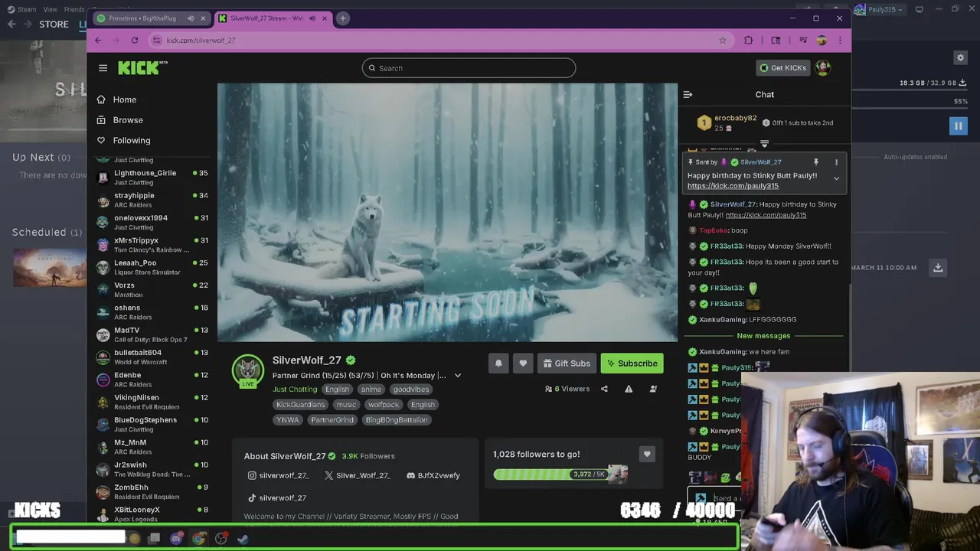The height and width of the screenshot is (551, 980).
Task: Click SilverWolf_27 live avatar
Action: [247, 371]
